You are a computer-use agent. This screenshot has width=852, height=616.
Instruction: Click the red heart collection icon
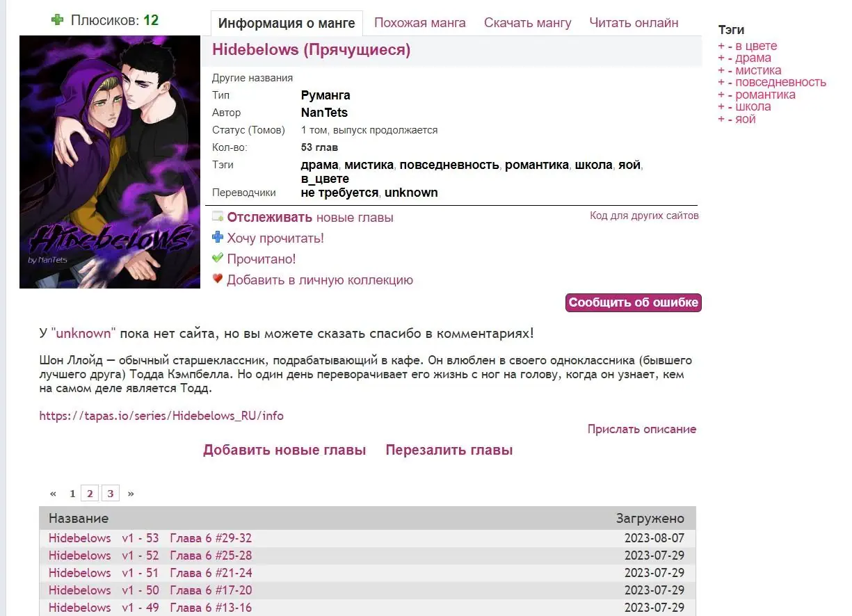(218, 279)
